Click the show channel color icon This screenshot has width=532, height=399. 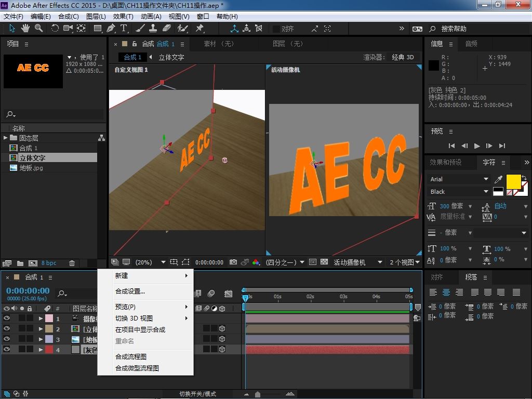(x=256, y=262)
